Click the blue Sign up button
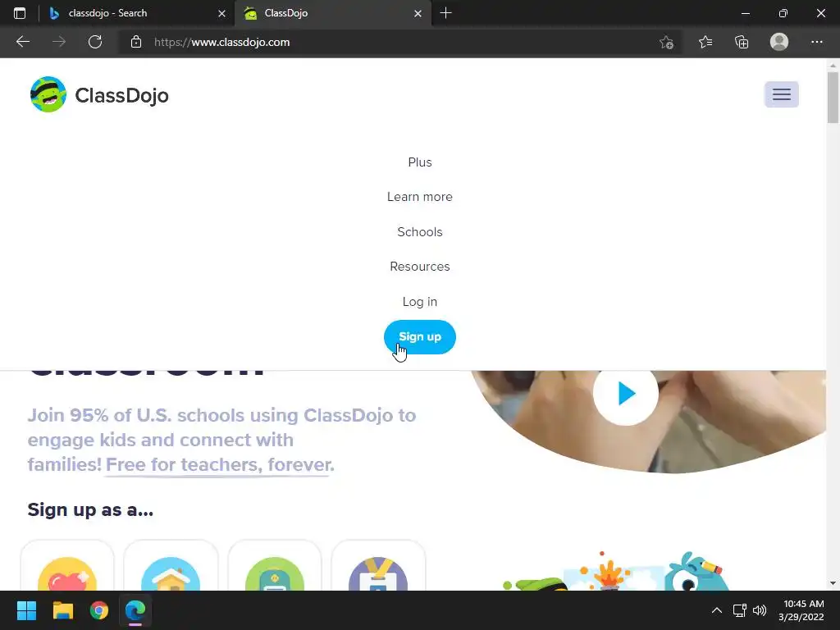This screenshot has width=840, height=630. (x=419, y=337)
